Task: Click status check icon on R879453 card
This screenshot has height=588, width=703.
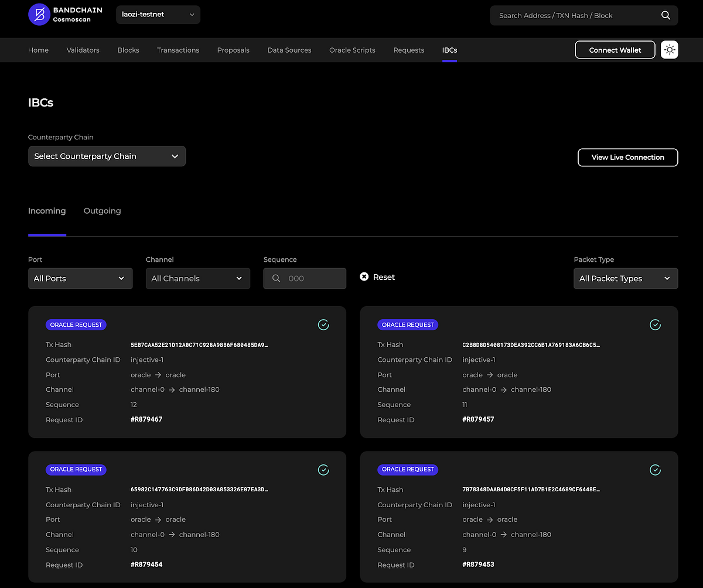Action: 656,470
